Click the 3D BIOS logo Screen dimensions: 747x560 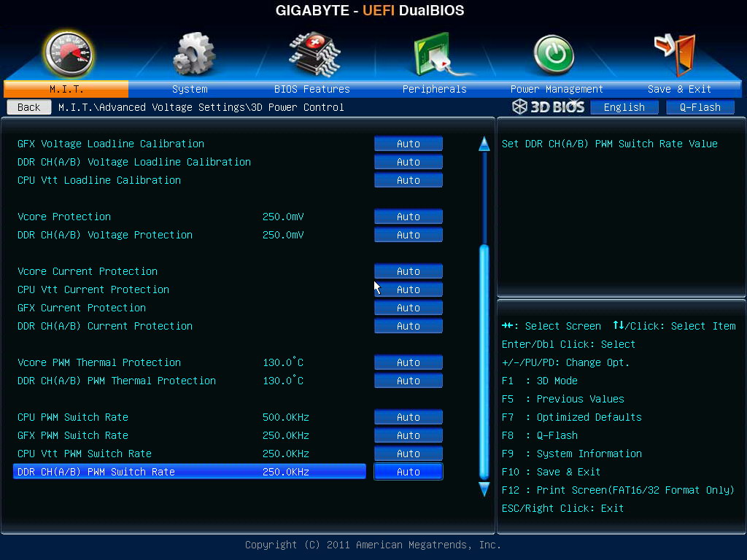[x=549, y=107]
